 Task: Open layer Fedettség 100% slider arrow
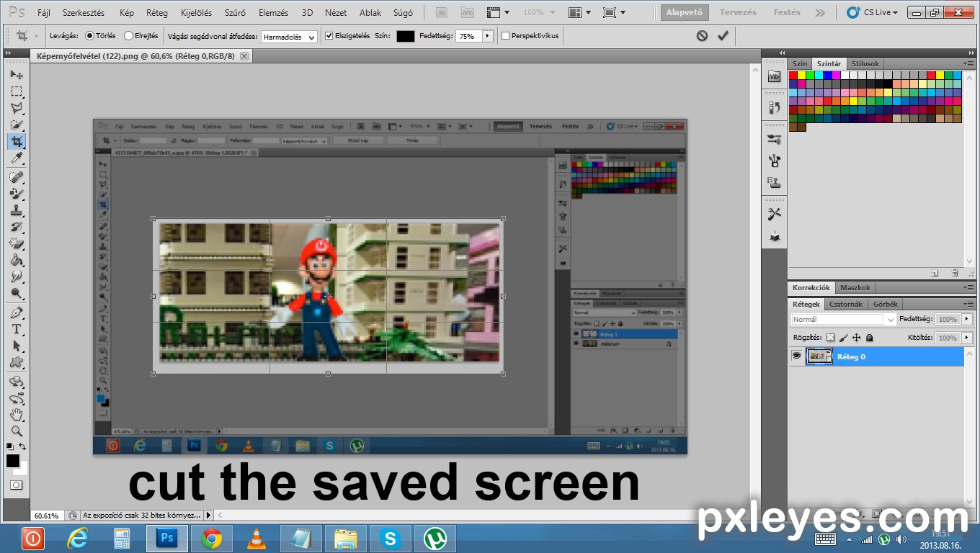967,319
